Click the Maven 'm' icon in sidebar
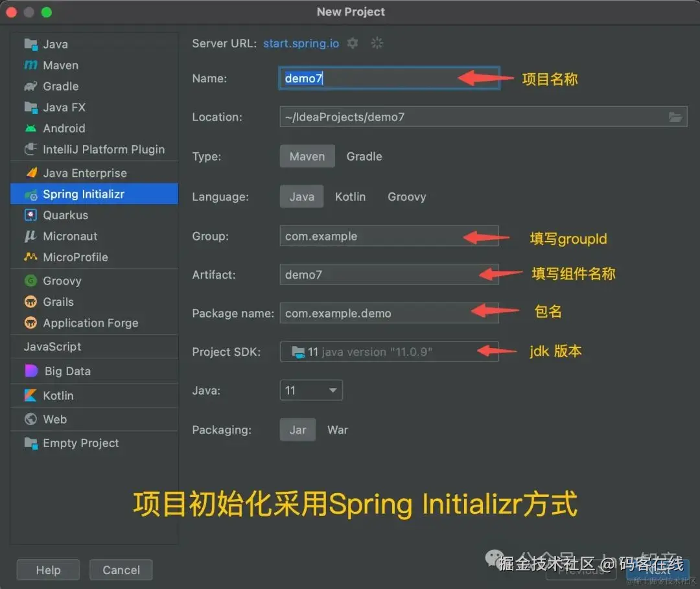 tap(31, 65)
